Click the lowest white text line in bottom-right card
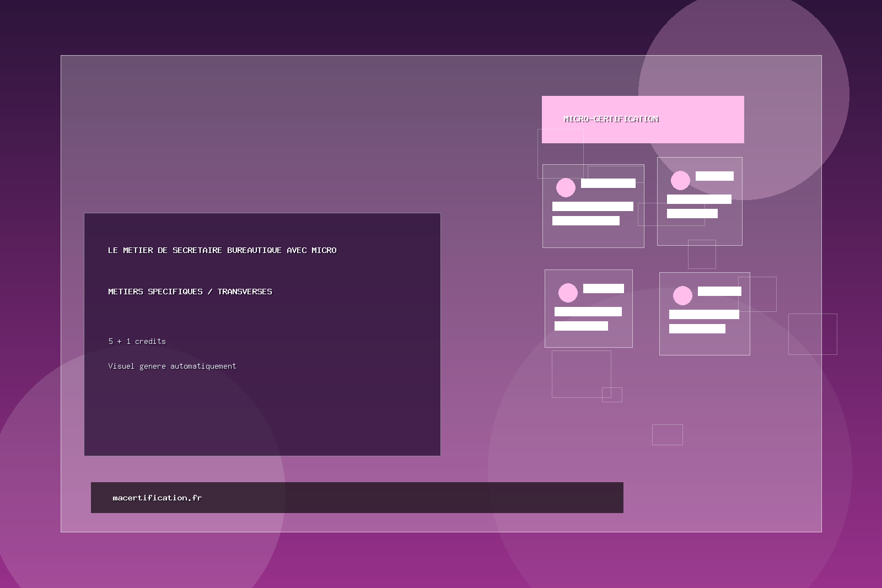 coord(697,329)
